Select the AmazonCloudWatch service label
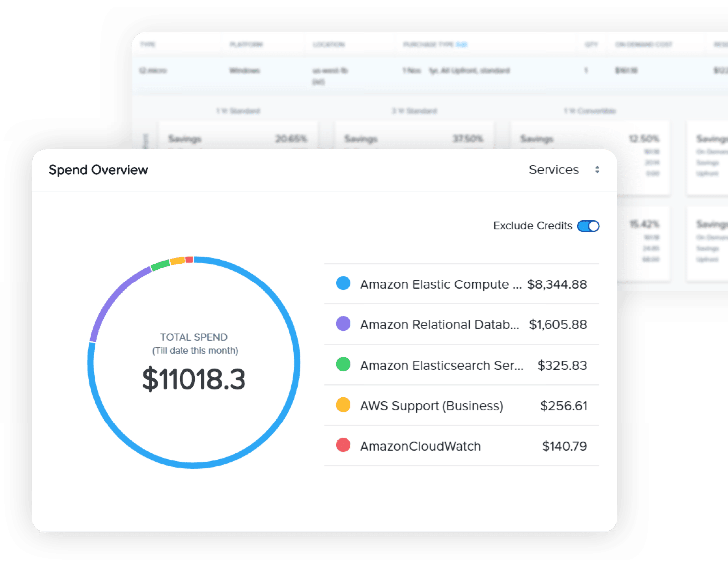The width and height of the screenshot is (728, 564). [420, 446]
